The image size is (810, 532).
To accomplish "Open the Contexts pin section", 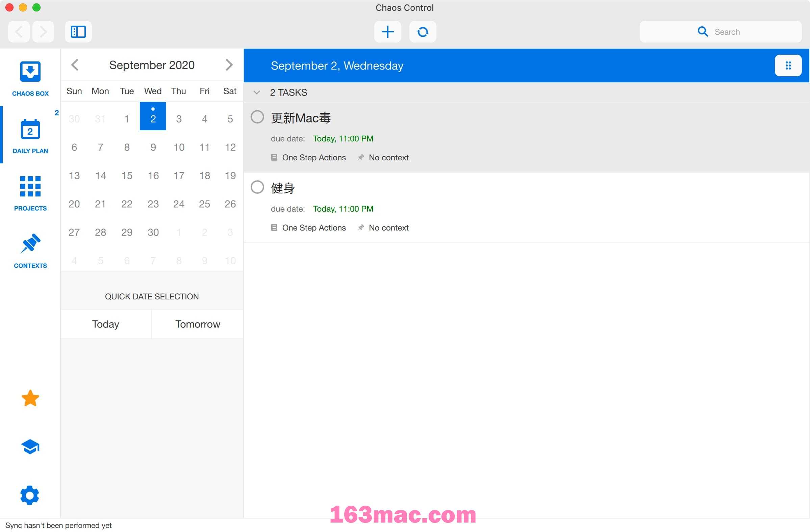I will 30,251.
